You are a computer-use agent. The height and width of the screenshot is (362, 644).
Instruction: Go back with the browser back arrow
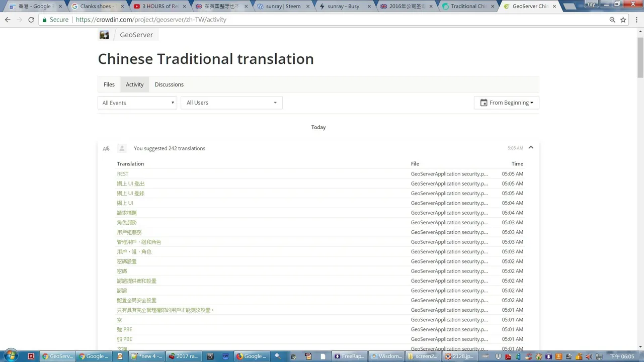[x=8, y=20]
